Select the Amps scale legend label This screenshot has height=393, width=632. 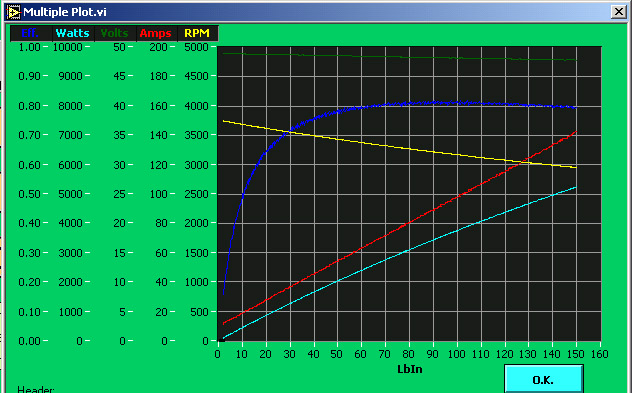[156, 33]
